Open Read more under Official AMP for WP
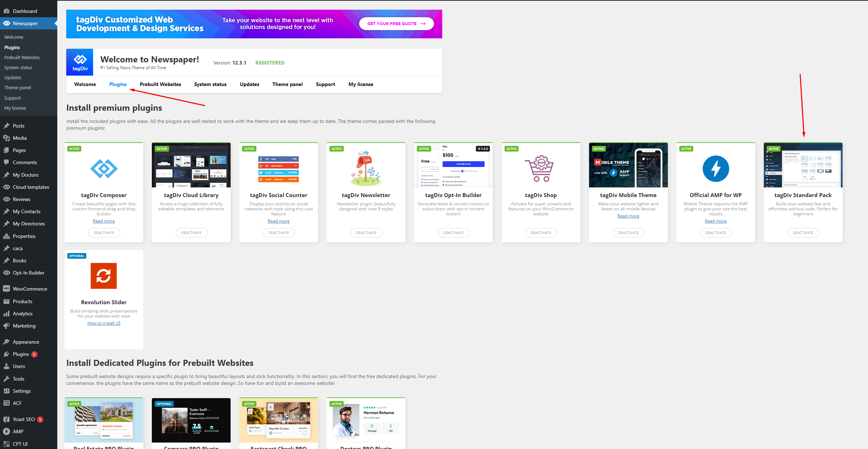868x449 pixels. click(716, 221)
